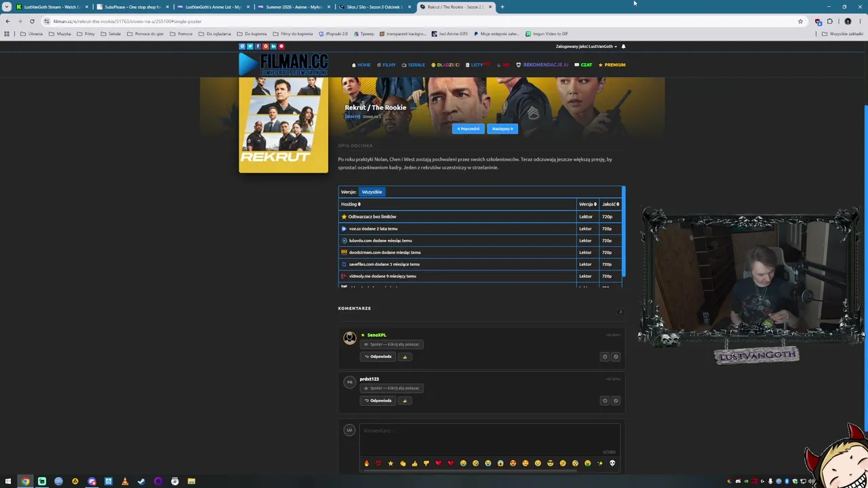Switch to 'Summer 2026 - Anime' browser tab

pos(294,7)
